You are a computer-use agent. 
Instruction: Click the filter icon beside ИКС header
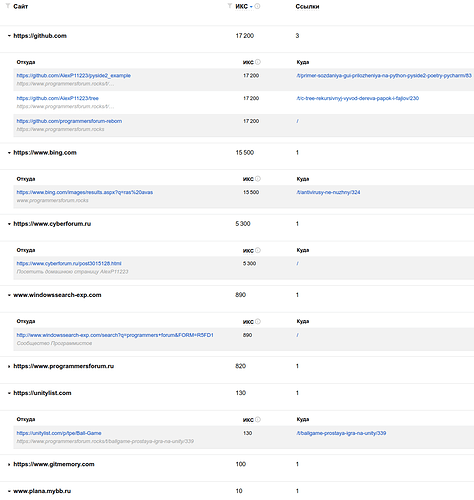[230, 6]
